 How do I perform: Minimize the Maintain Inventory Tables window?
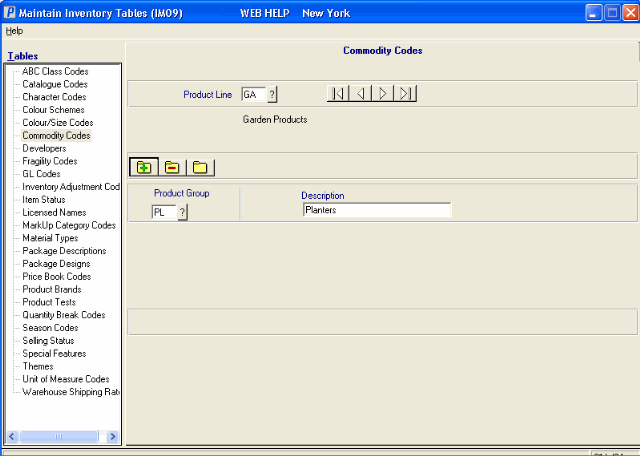click(x=594, y=13)
